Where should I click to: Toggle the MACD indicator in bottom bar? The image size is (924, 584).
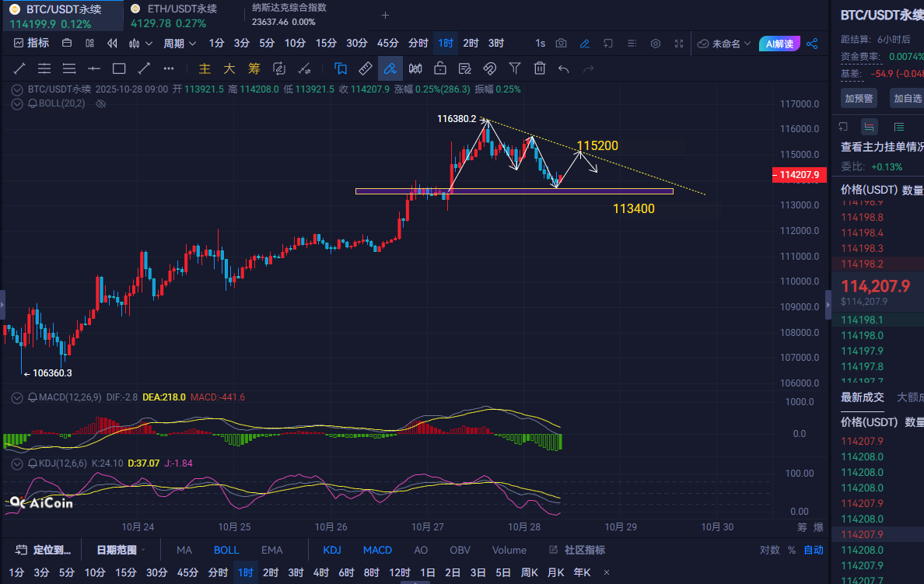point(377,550)
